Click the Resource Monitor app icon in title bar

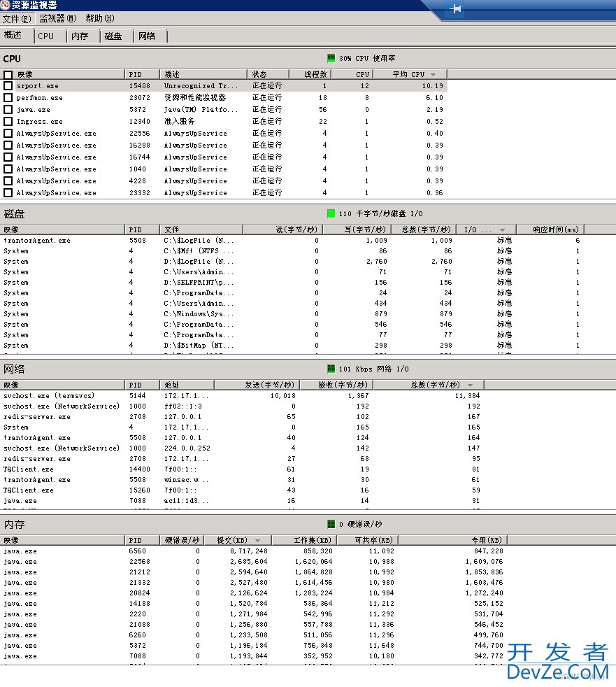5,5
